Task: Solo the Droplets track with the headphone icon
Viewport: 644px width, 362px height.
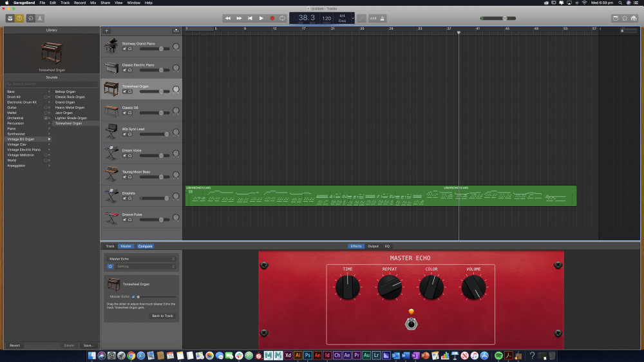Action: coord(130,198)
